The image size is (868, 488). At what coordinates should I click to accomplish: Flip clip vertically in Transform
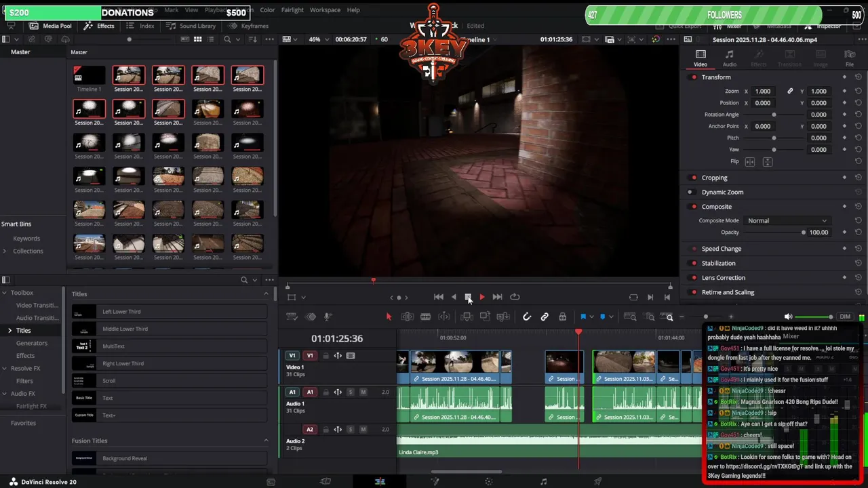pos(768,162)
